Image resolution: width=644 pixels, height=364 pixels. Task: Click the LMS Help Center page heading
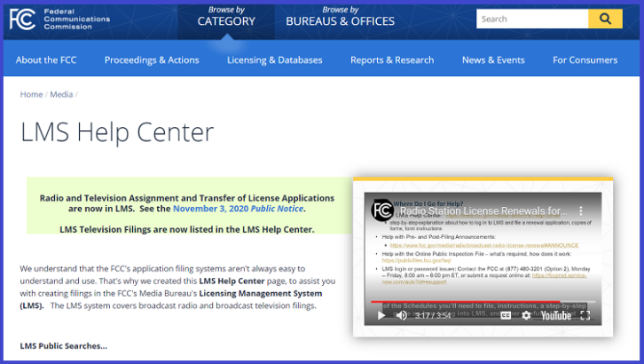click(117, 132)
